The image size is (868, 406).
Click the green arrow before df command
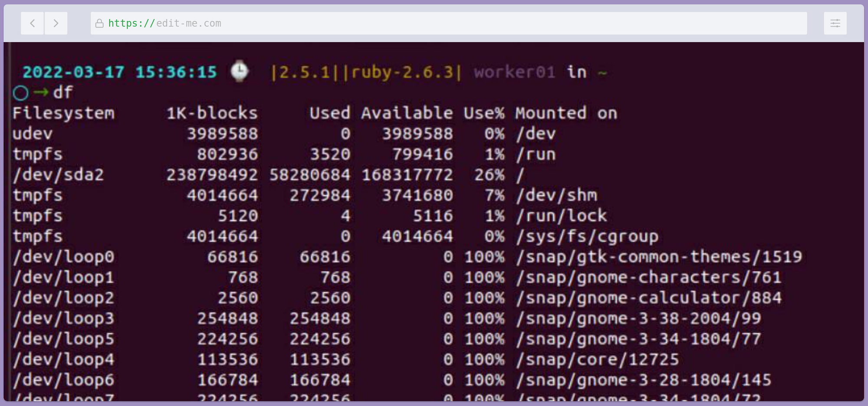pyautogui.click(x=41, y=92)
